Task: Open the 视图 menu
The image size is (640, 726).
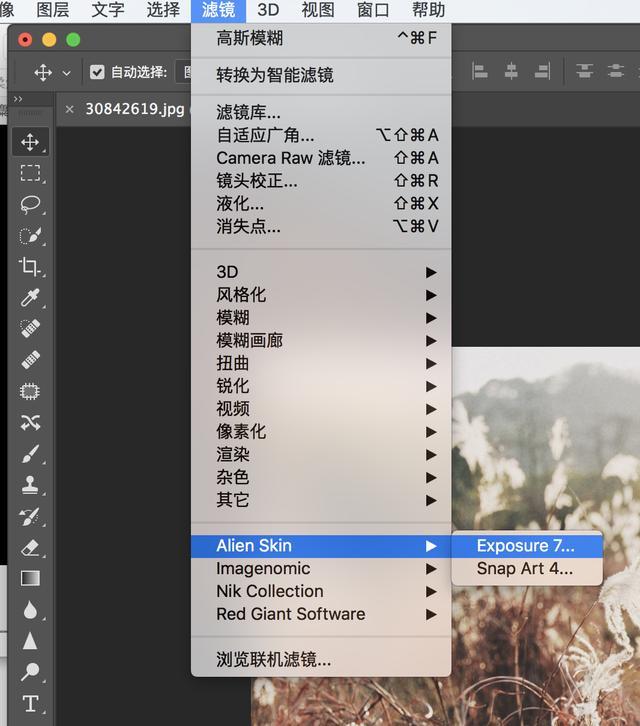Action: pos(318,10)
